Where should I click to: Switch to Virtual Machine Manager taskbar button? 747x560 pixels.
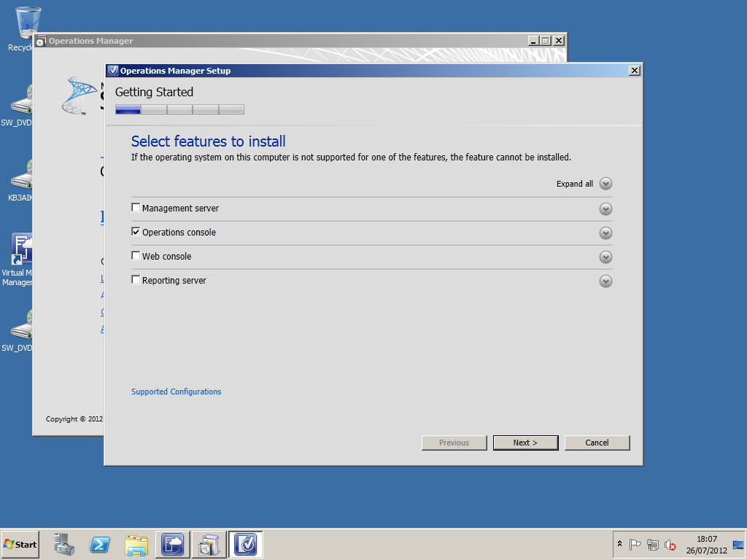coord(172,544)
